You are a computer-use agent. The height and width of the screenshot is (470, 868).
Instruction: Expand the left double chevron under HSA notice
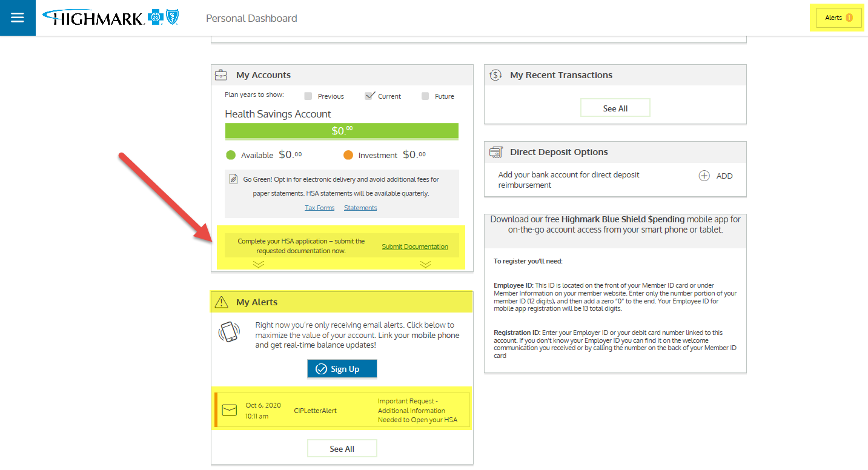(x=259, y=264)
